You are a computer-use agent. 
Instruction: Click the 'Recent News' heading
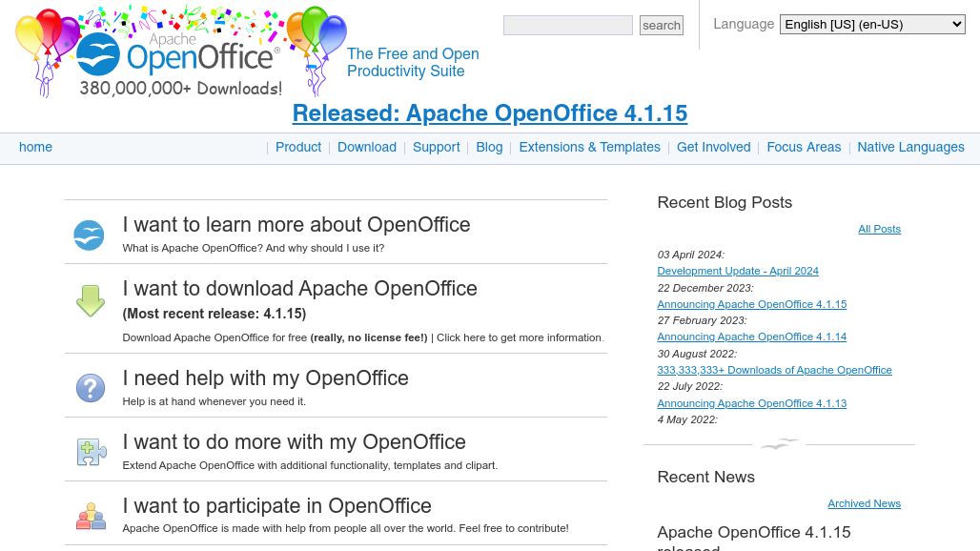pos(705,477)
